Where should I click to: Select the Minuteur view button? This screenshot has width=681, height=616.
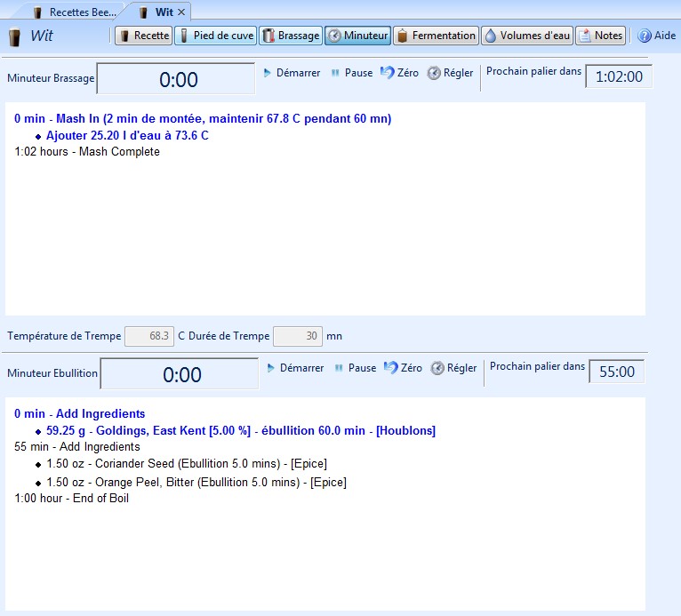357,36
